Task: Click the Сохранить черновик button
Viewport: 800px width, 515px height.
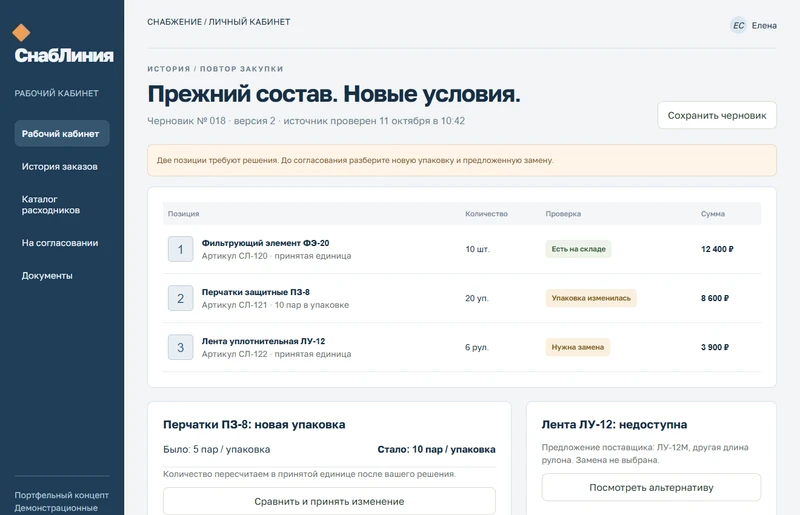Action: click(717, 115)
